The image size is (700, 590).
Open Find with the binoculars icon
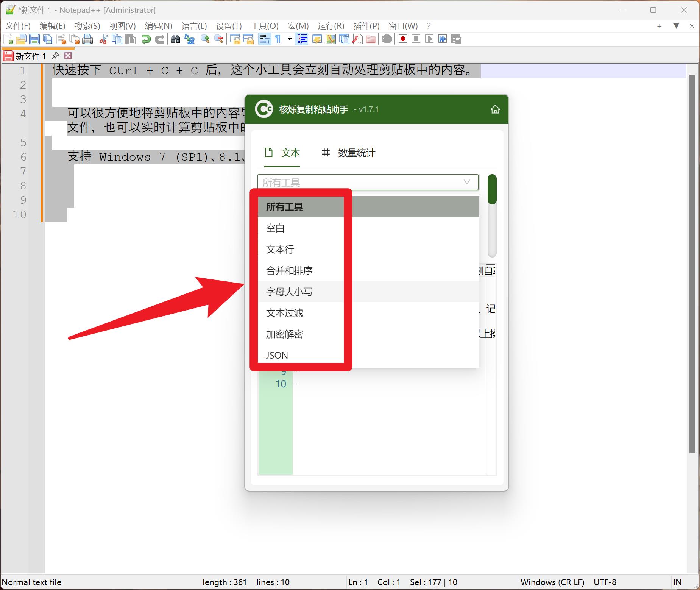pyautogui.click(x=175, y=39)
